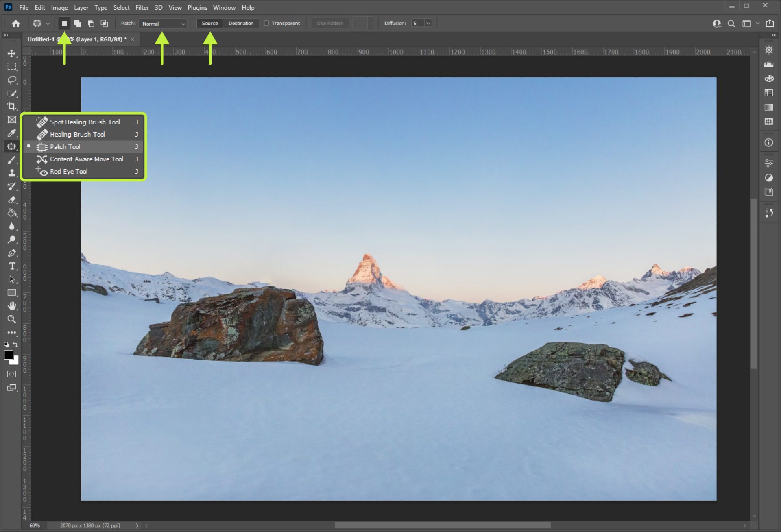This screenshot has height=532, width=781.
Task: Choose Add to selection mode
Action: 77,24
